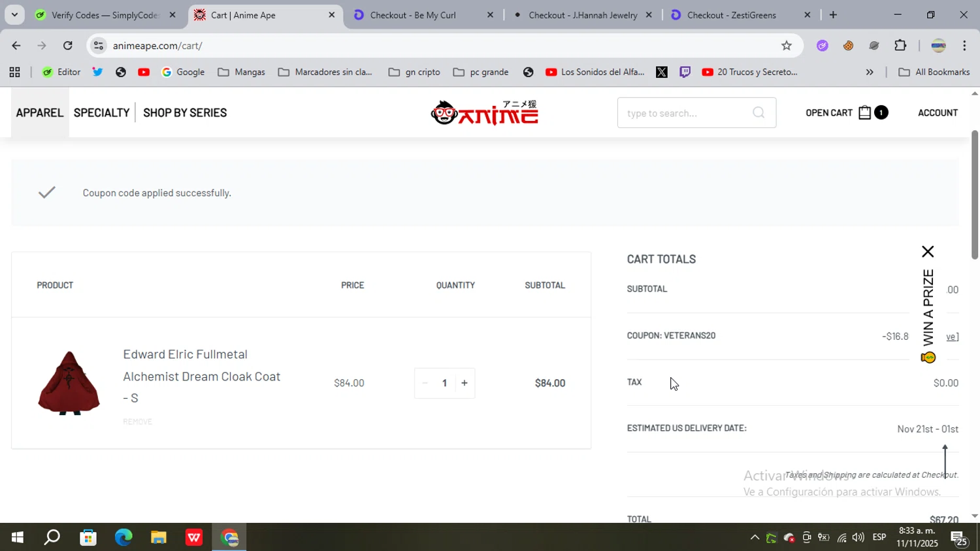Open Chrome three-dot menu
Image resolution: width=980 pixels, height=551 pixels.
(964, 46)
